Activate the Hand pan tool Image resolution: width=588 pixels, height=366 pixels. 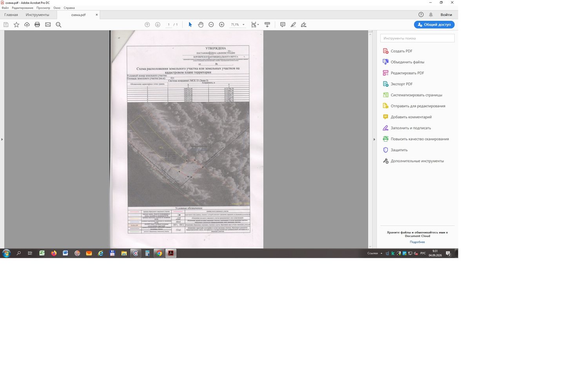(x=201, y=25)
